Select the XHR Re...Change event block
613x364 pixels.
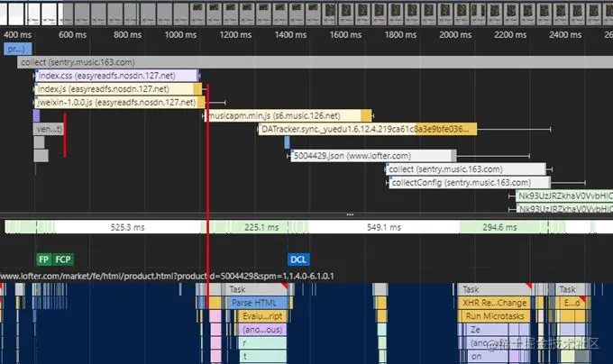(x=494, y=303)
